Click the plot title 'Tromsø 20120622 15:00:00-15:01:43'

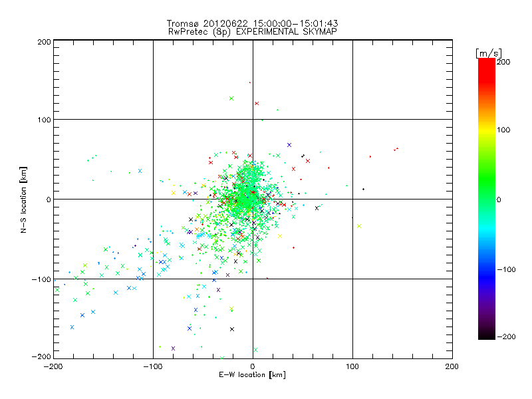point(252,23)
